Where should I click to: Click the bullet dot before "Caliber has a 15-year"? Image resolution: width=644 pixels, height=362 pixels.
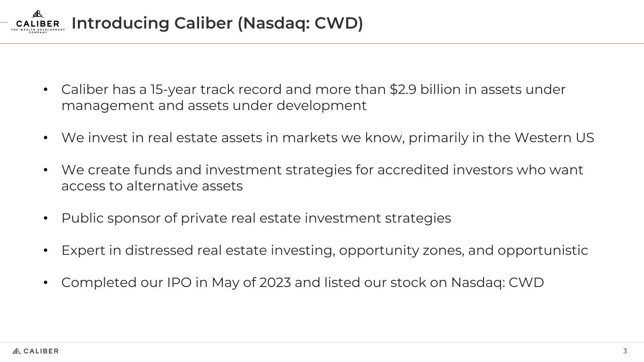coord(46,90)
